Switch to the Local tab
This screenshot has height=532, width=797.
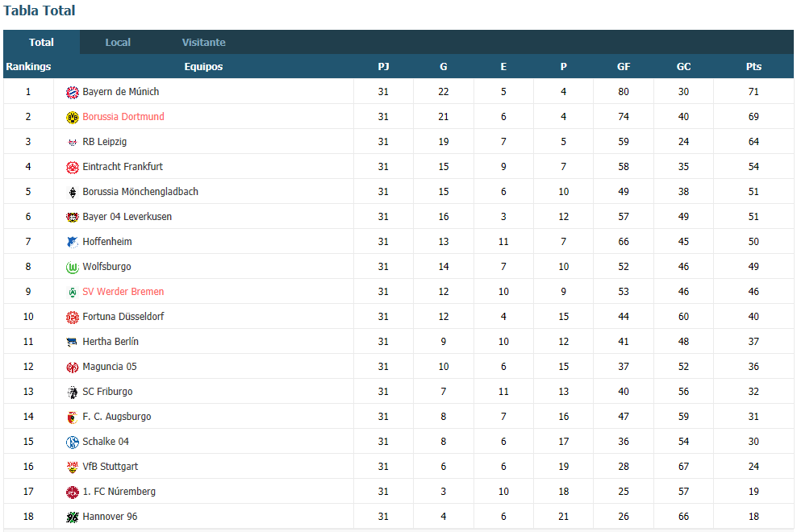(x=118, y=42)
